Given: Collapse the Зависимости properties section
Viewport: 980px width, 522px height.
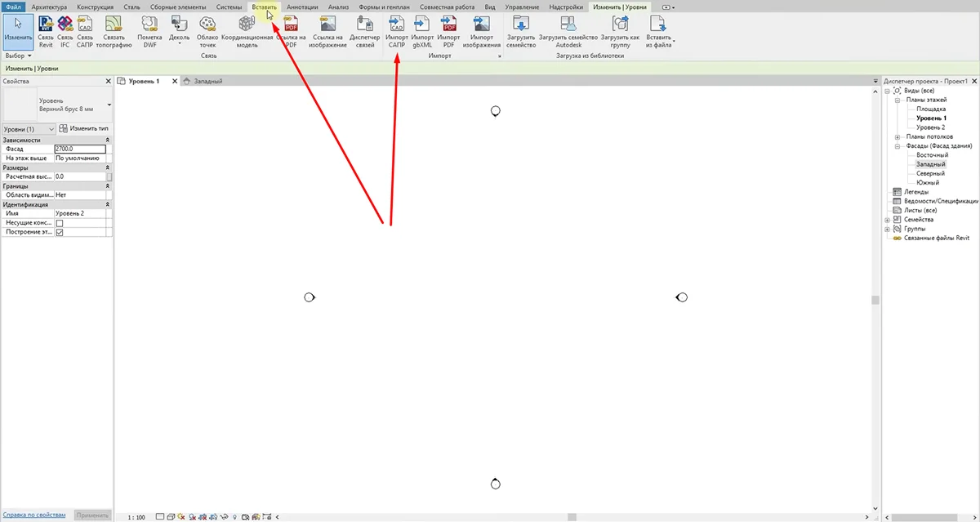Looking at the screenshot, I should (x=108, y=141).
